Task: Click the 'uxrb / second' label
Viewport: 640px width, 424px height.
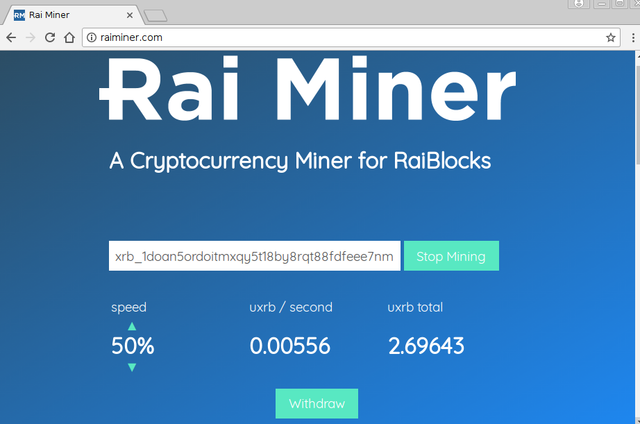Action: (x=291, y=307)
